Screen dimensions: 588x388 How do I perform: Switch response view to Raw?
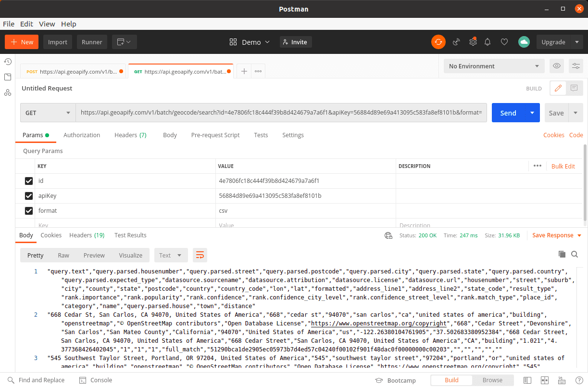click(63, 255)
